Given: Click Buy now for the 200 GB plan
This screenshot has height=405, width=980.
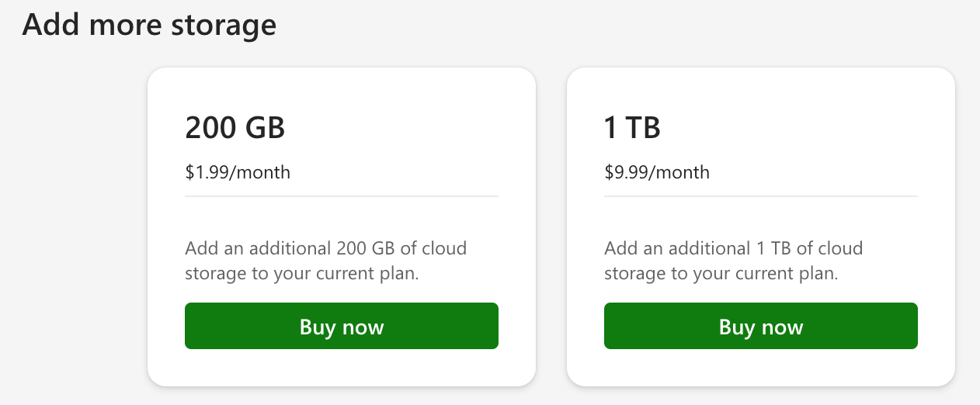Looking at the screenshot, I should point(342,327).
